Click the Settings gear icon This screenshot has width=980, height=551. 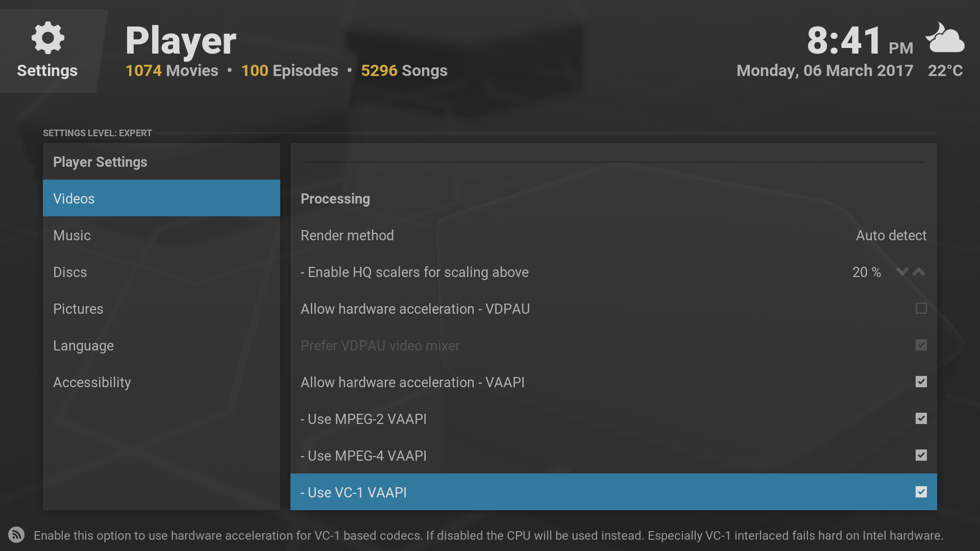[47, 38]
